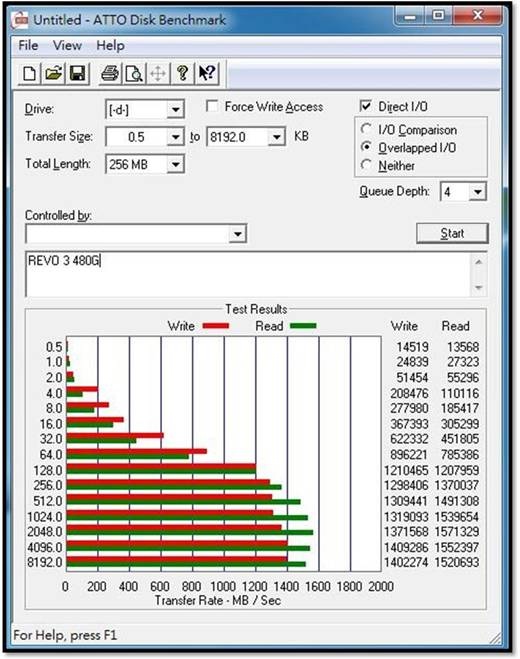Click the context help arrow icon

coord(207,74)
